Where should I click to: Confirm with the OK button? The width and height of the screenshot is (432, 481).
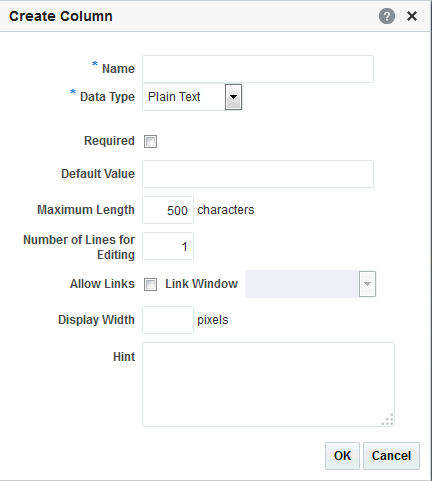click(342, 456)
